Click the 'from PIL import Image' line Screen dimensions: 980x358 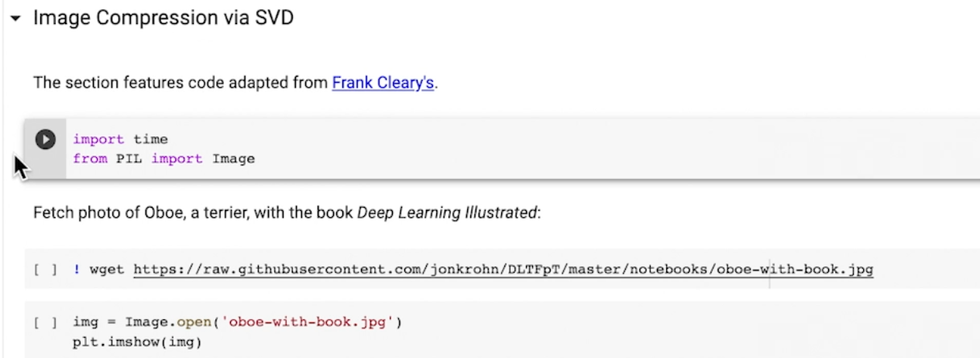click(x=163, y=159)
